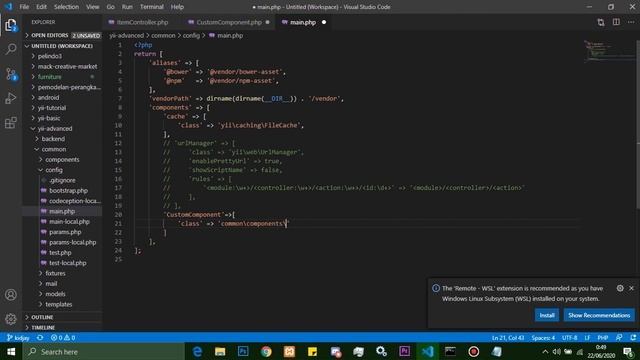Open the Terminal menu
The image size is (640, 360).
click(x=151, y=7)
